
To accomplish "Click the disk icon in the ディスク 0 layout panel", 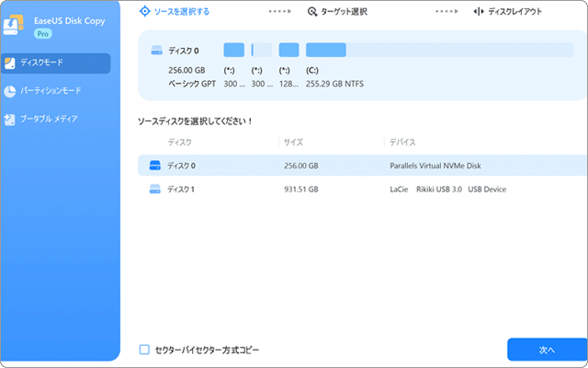I will 156,51.
